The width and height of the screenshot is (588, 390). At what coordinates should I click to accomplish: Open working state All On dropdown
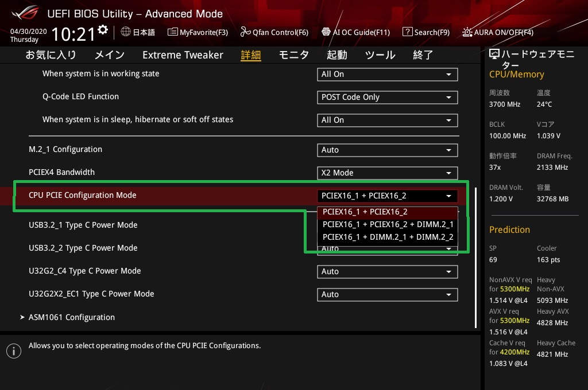click(x=387, y=74)
